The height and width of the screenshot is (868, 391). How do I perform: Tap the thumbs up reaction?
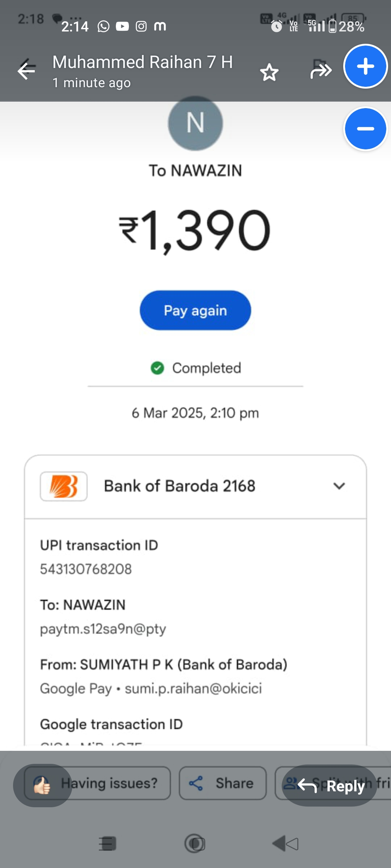(42, 785)
